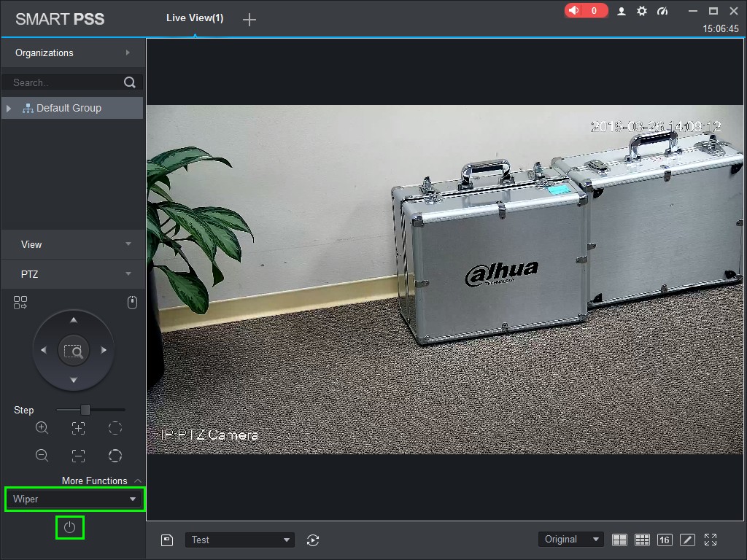Image resolution: width=747 pixels, height=560 pixels.
Task: Click the PTZ zoom out magnifier icon
Action: (42, 456)
